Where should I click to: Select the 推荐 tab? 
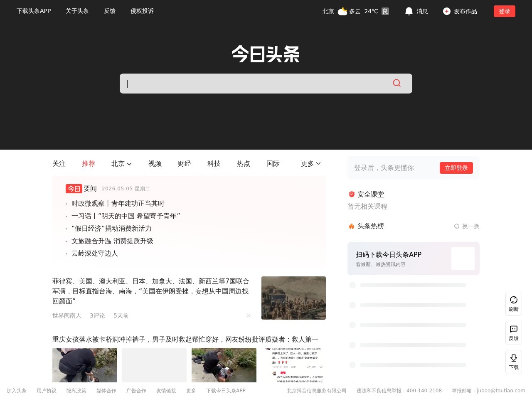pyautogui.click(x=89, y=164)
